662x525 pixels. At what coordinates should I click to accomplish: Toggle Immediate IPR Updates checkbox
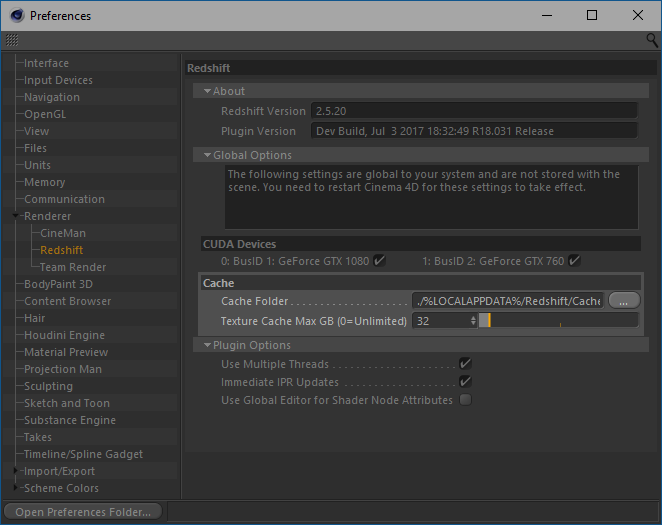click(x=465, y=382)
